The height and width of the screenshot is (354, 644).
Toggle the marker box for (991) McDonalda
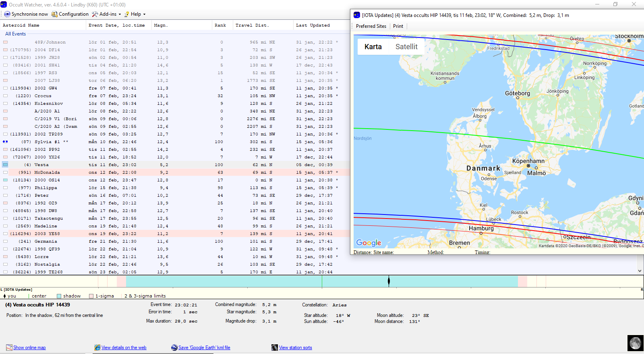click(5, 173)
